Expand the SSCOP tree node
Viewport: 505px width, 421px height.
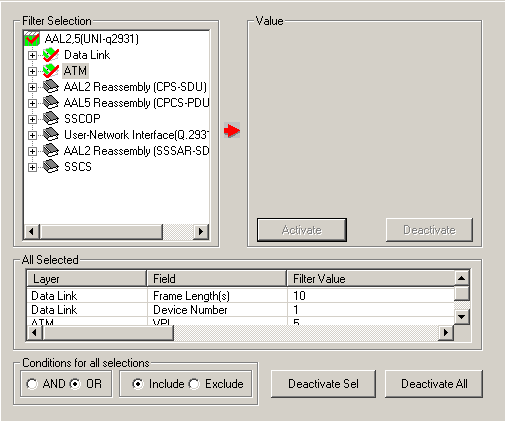pos(32,119)
